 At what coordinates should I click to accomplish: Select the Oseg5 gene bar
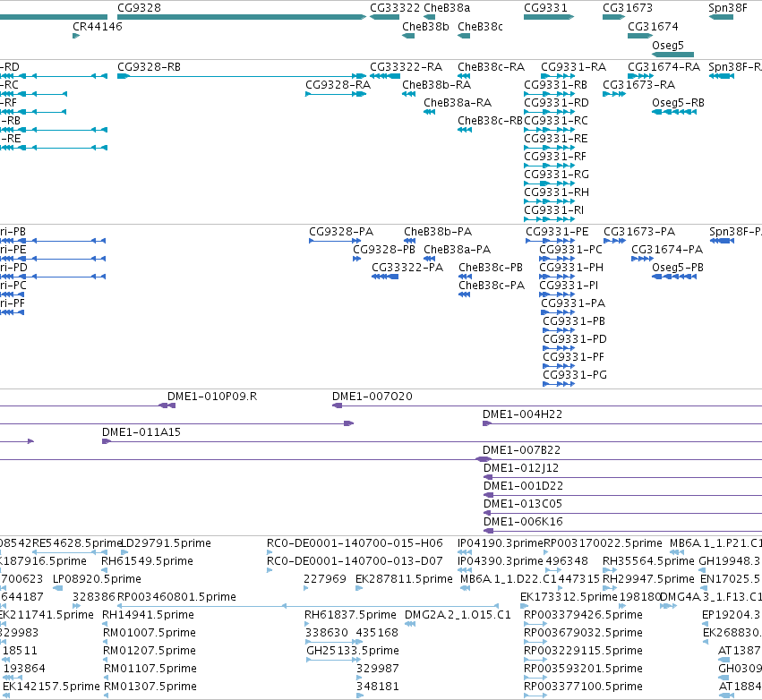pyautogui.click(x=673, y=55)
